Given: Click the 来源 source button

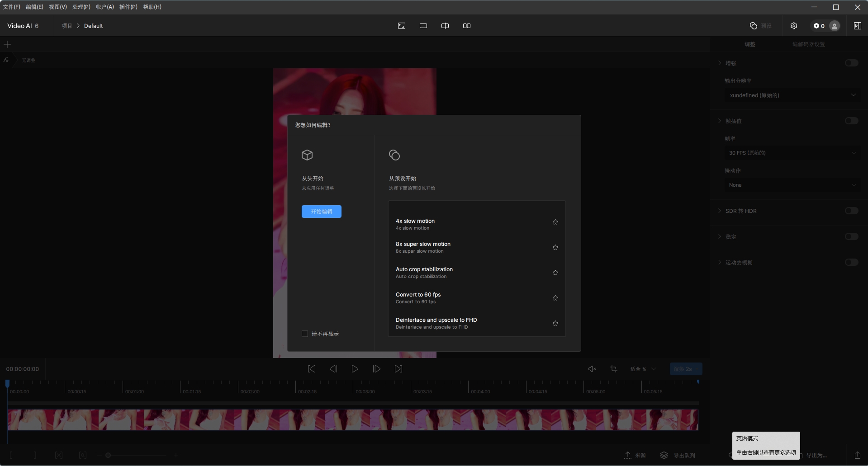Looking at the screenshot, I should [x=636, y=455].
